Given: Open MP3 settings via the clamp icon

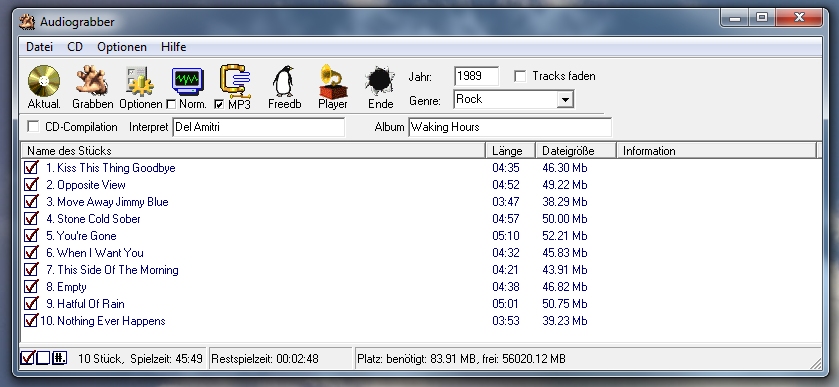Looking at the screenshot, I should (235, 81).
